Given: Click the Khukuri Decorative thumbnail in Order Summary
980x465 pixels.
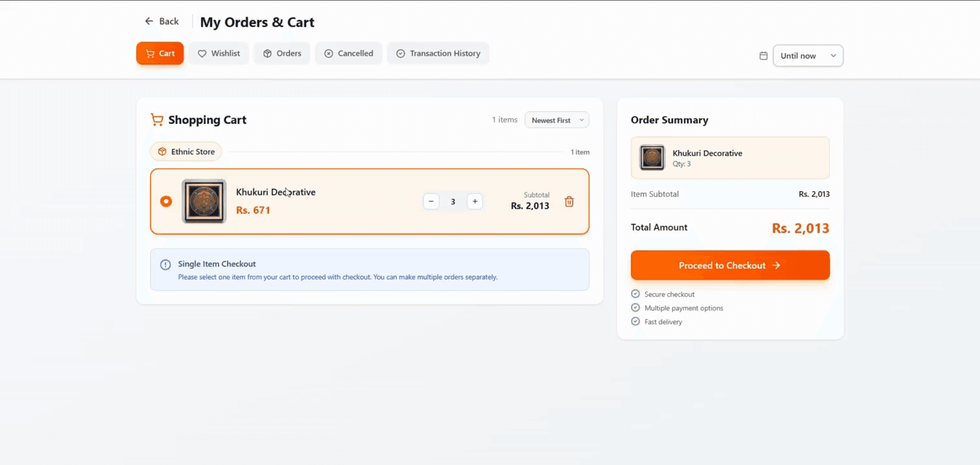Looking at the screenshot, I should [652, 158].
